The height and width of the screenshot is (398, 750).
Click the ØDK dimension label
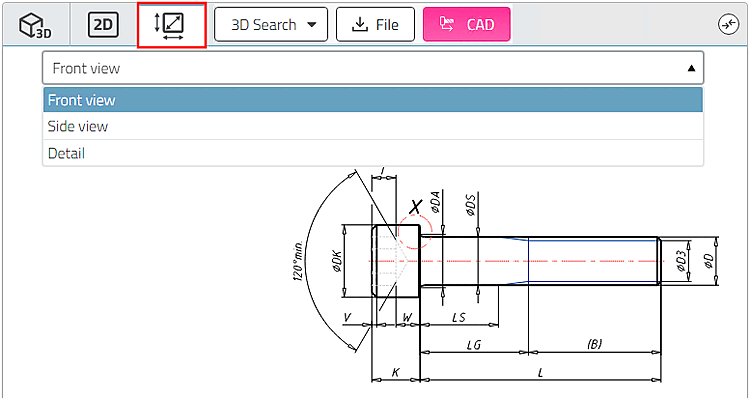pyautogui.click(x=337, y=261)
